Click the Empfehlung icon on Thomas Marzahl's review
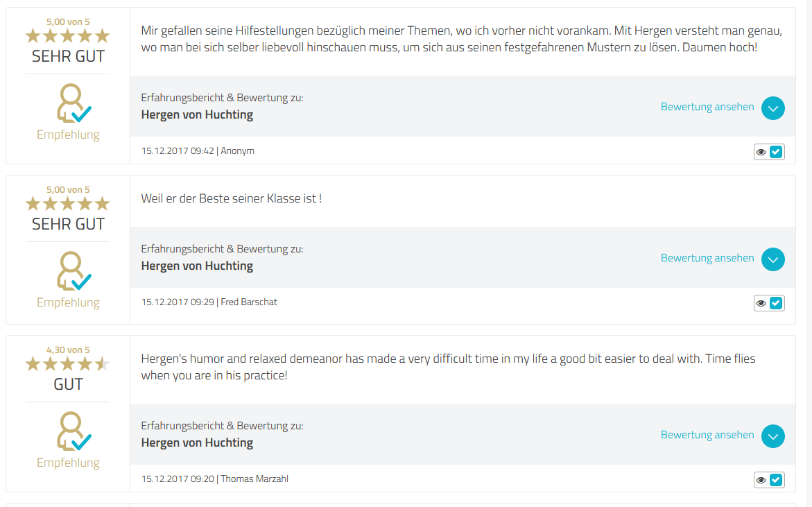This screenshot has height=507, width=812. coord(73,431)
